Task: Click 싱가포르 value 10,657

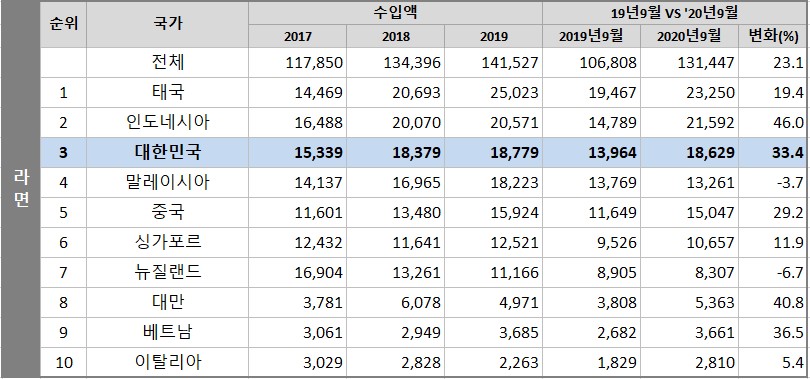Action: click(709, 243)
